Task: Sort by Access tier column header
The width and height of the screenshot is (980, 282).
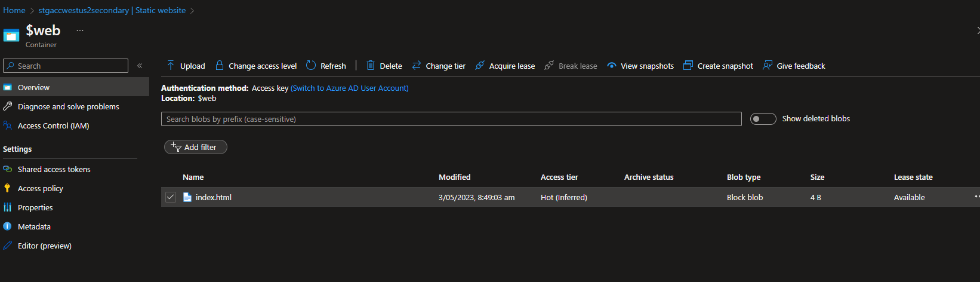Action: [x=559, y=177]
